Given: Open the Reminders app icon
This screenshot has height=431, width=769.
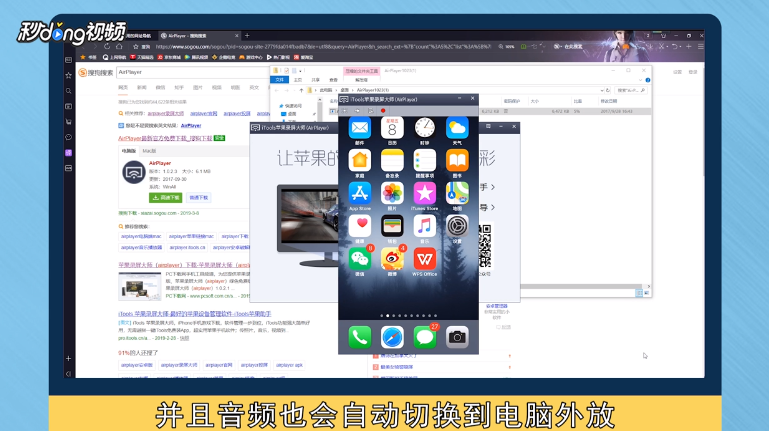Looking at the screenshot, I should [424, 160].
